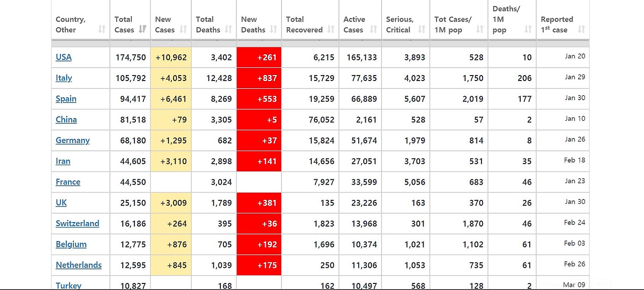Click the New Deaths column header
The width and height of the screenshot is (644, 290).
tap(259, 20)
